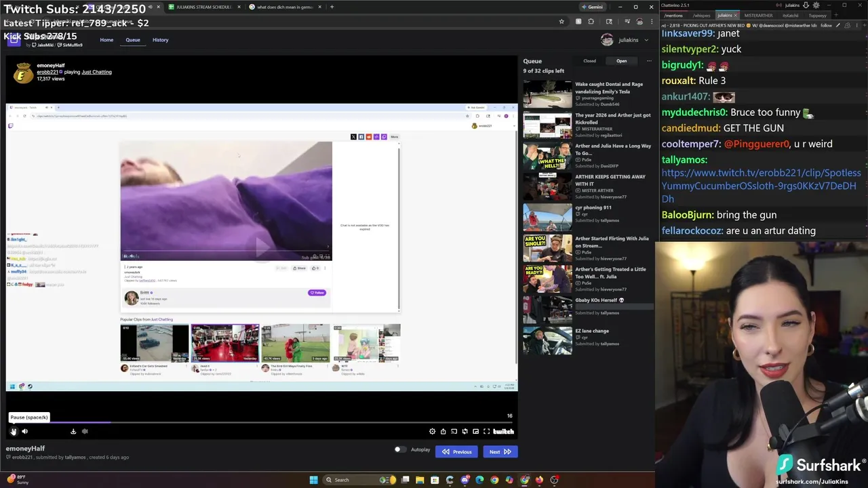Open tallyamos submitter link under clip title
Screen dimensions: 868x488
(x=75, y=457)
